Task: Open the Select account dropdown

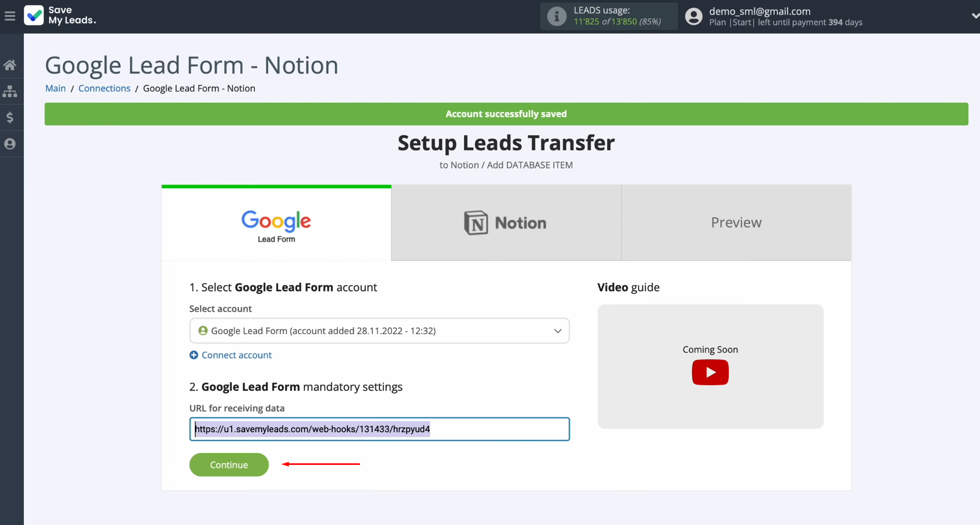Action: click(379, 331)
